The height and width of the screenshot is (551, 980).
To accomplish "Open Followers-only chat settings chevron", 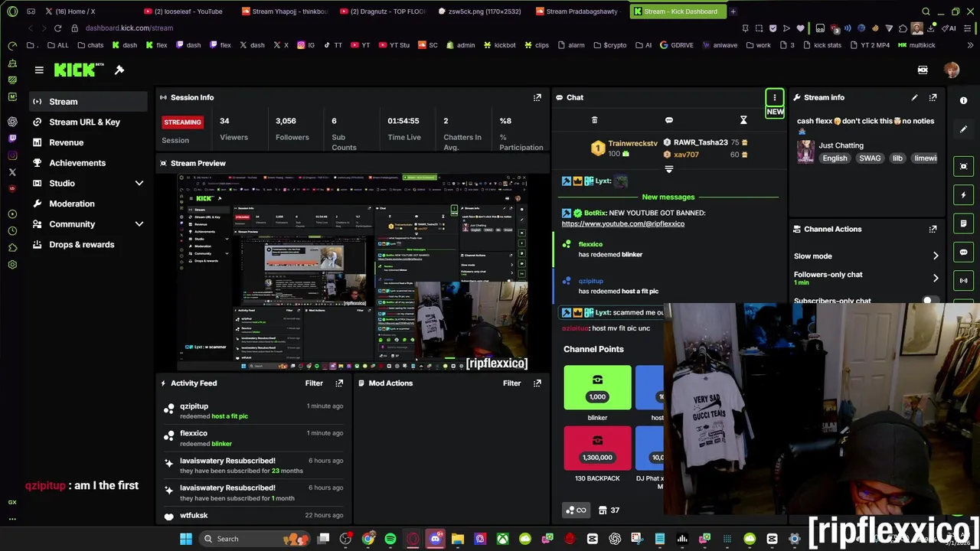I will 935,278.
